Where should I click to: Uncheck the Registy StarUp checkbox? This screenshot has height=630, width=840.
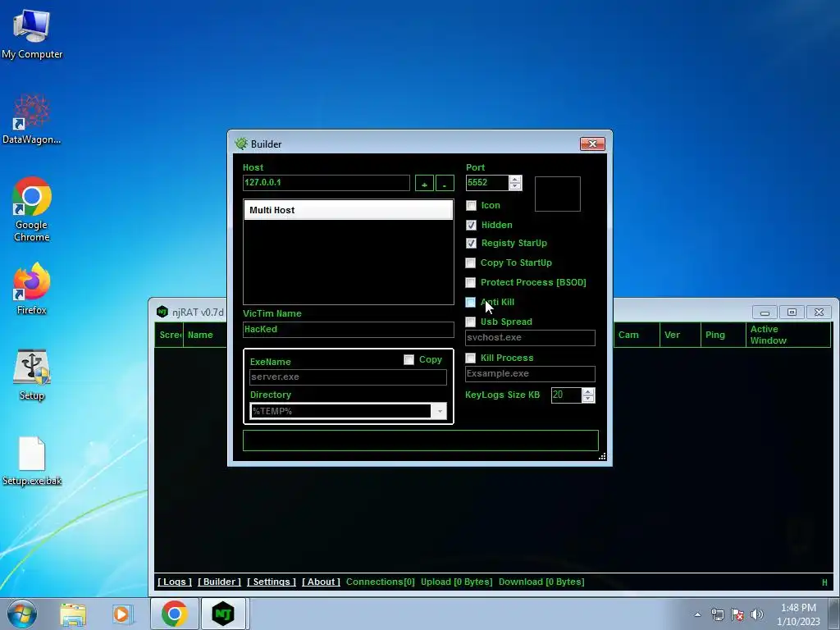click(x=472, y=243)
